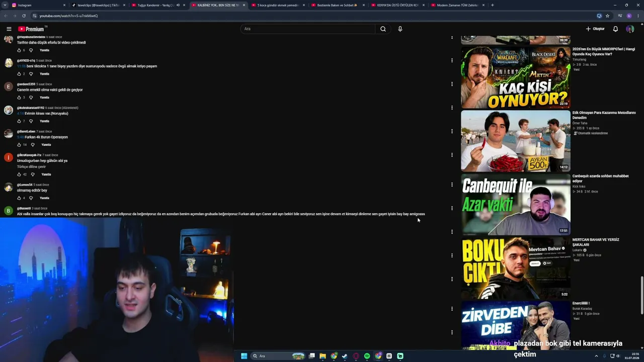This screenshot has height=362, width=644.
Task: Mute the playing 'Tuğçe Kandemir' tab audio
Action: (178, 5)
